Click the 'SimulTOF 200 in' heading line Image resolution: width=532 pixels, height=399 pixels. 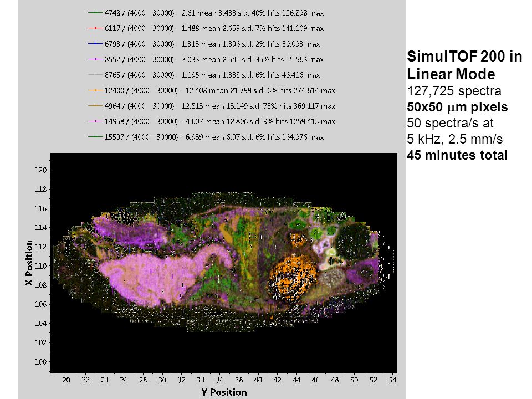[x=464, y=57]
